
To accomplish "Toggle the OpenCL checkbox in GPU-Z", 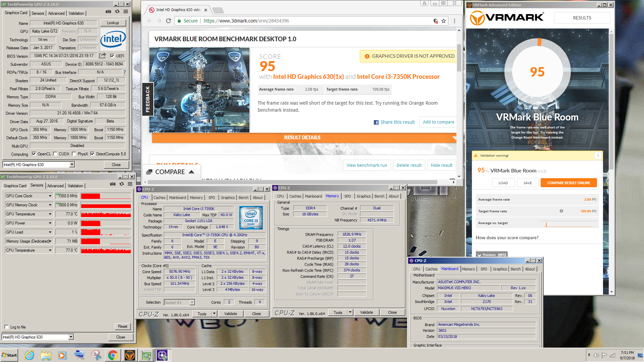I will point(34,154).
